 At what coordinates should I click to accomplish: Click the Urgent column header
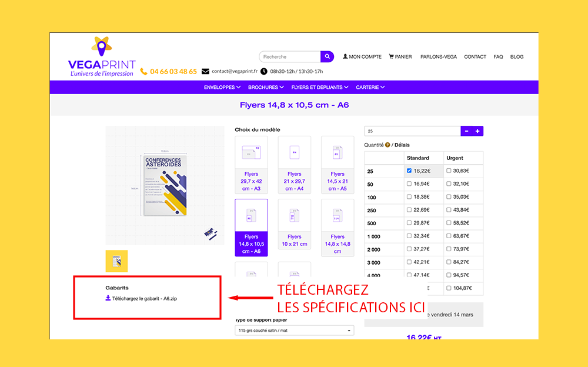pos(455,158)
